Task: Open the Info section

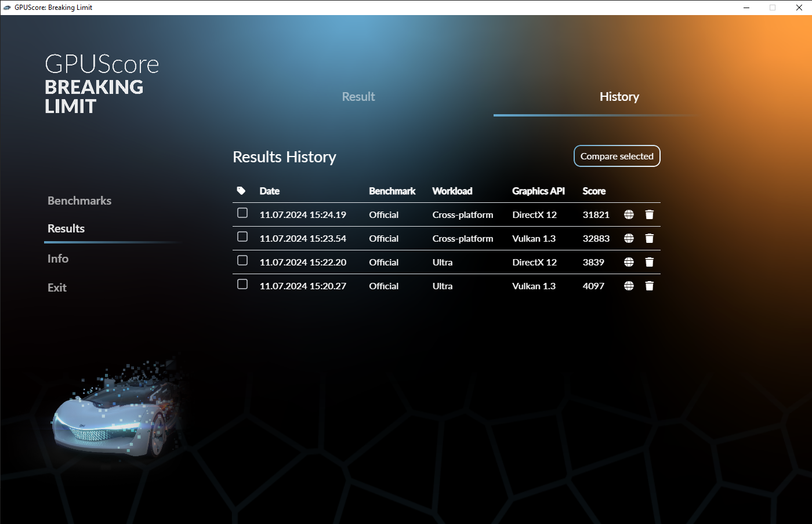Action: point(58,259)
